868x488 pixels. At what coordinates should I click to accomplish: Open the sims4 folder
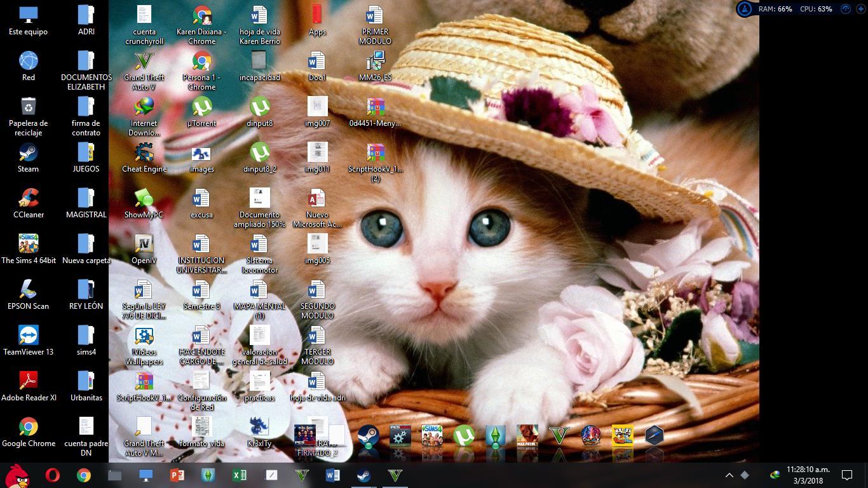pyautogui.click(x=86, y=340)
